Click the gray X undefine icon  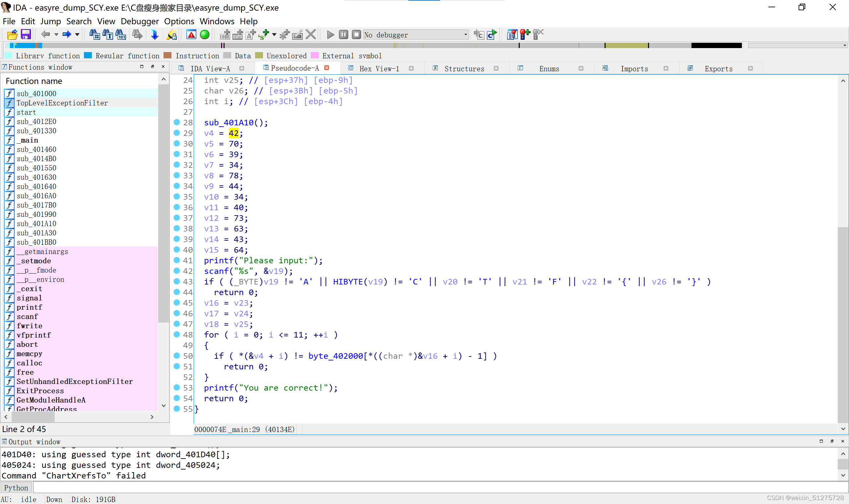311,34
